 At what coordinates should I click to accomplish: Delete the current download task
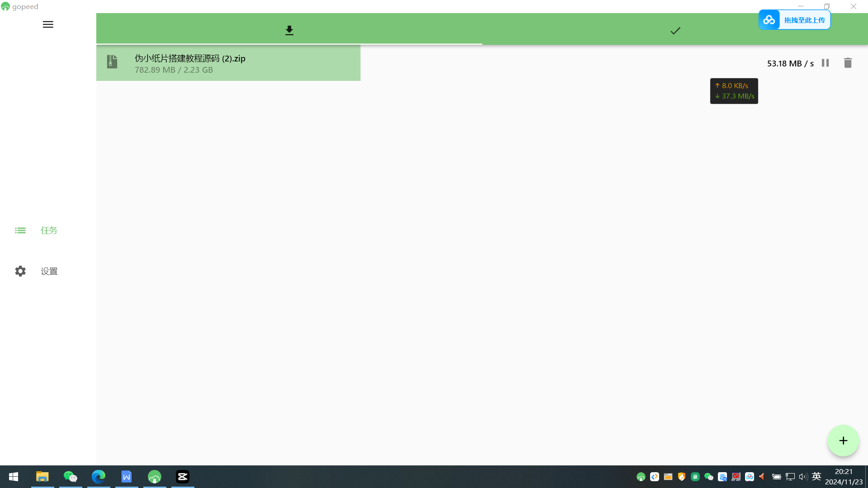pos(848,63)
